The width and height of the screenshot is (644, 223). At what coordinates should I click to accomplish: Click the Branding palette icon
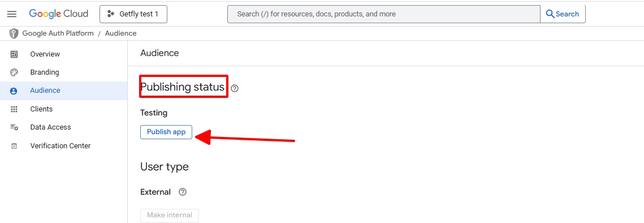14,72
